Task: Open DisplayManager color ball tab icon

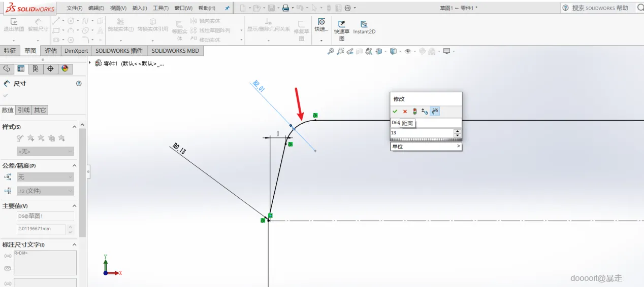Action: (x=65, y=68)
